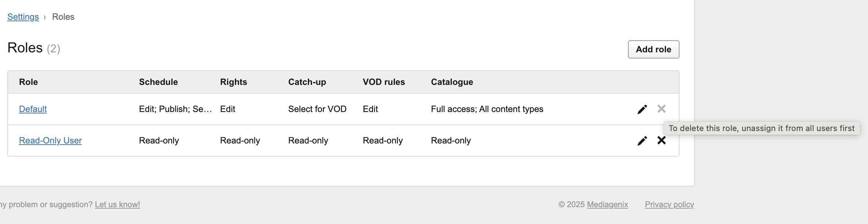Screen dimensions: 868x224
Task: Edit the Read-Only User role pencil icon
Action: [x=642, y=141]
